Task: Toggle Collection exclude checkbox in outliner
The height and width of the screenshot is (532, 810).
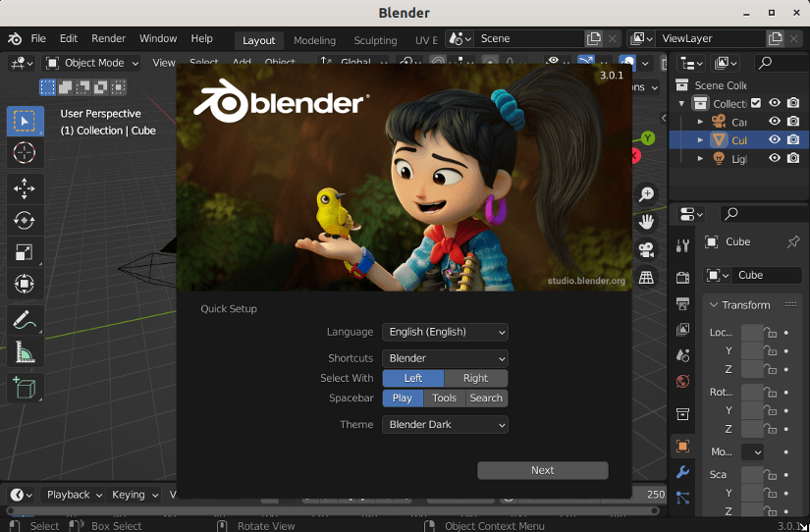Action: point(756,103)
